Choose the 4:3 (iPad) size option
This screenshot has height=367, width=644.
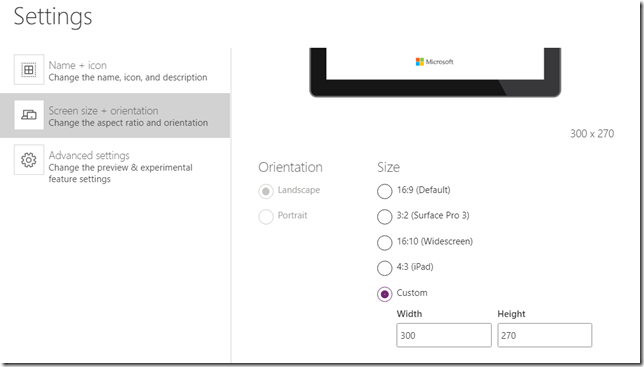384,268
